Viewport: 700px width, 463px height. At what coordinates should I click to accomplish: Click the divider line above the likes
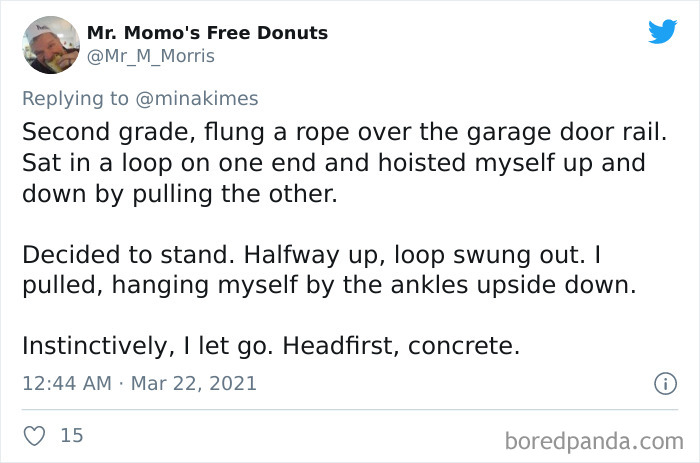click(x=350, y=410)
